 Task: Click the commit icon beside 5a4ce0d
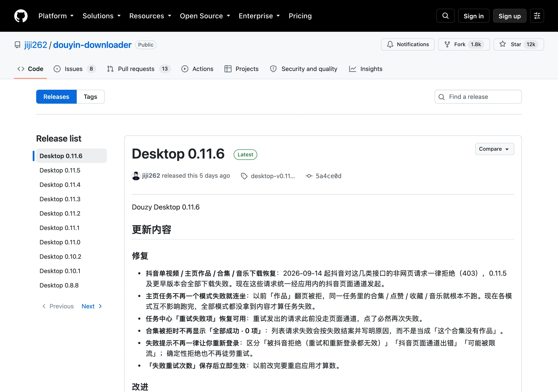click(309, 176)
